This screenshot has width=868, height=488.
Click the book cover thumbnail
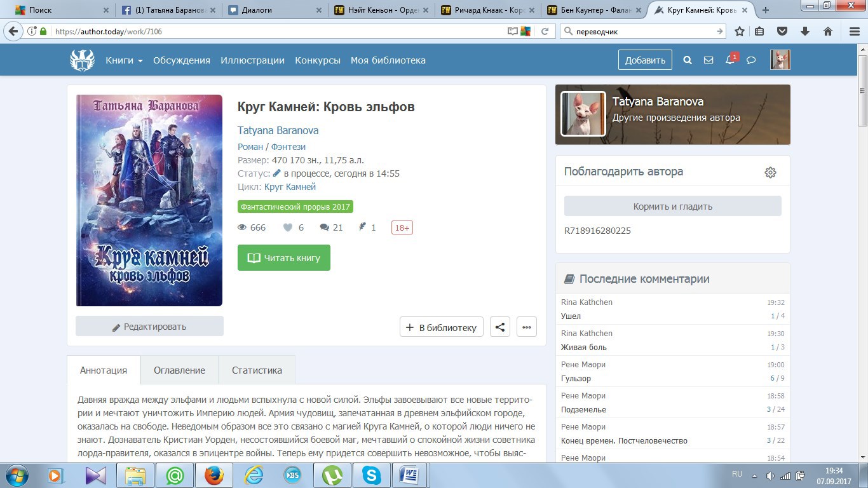coord(149,200)
